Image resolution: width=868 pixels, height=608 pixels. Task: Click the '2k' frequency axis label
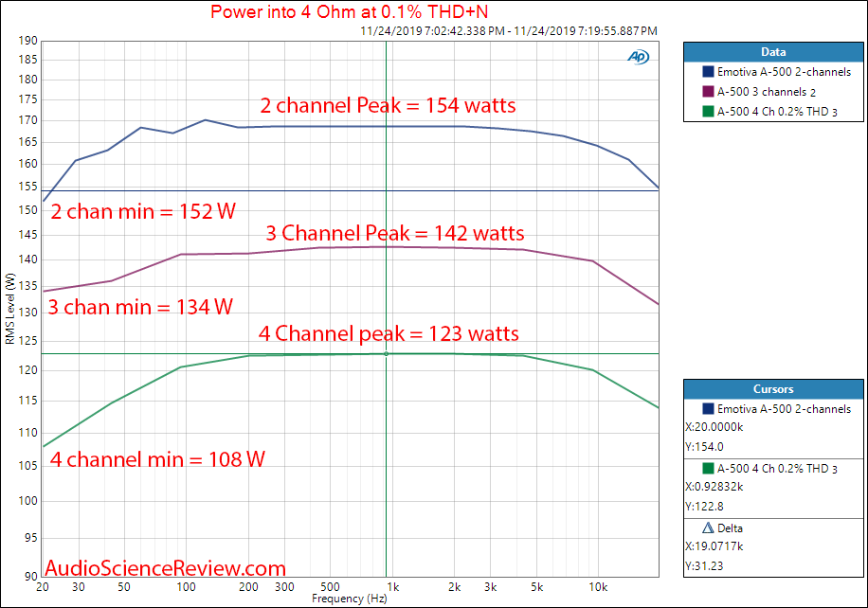pos(455,587)
